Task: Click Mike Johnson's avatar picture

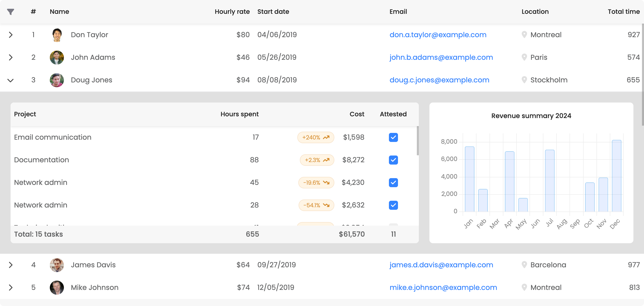Action: (x=57, y=288)
